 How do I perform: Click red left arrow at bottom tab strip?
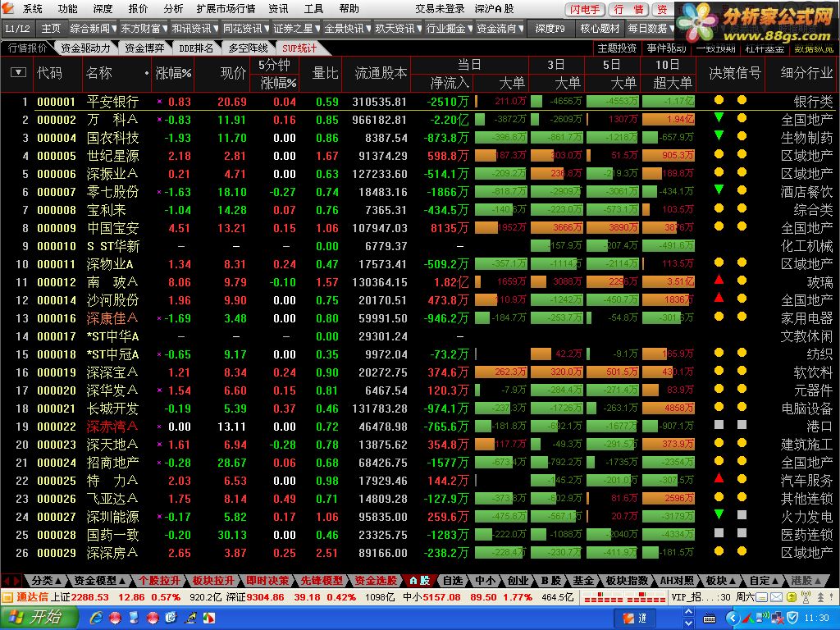(x=7, y=580)
